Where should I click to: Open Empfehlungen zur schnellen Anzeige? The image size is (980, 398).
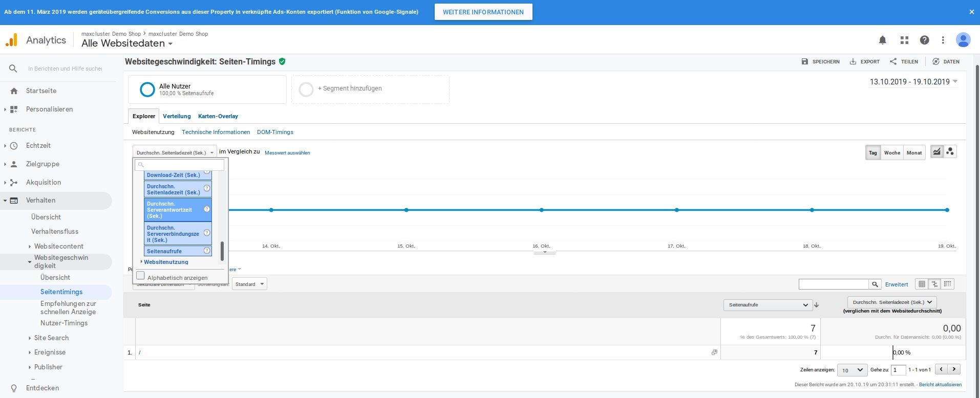tap(68, 307)
